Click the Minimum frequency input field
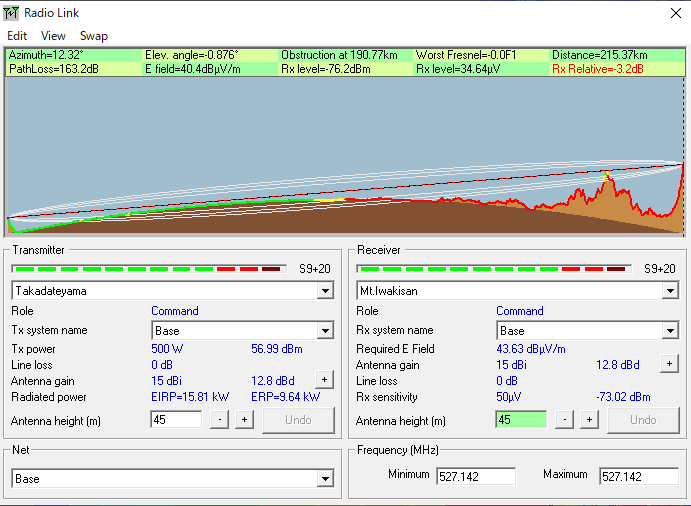 coord(476,476)
